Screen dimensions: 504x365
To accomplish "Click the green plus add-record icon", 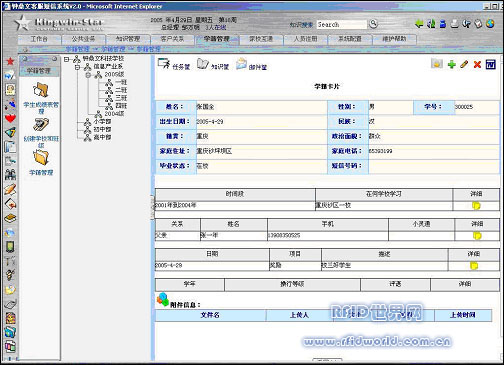I will coord(452,64).
